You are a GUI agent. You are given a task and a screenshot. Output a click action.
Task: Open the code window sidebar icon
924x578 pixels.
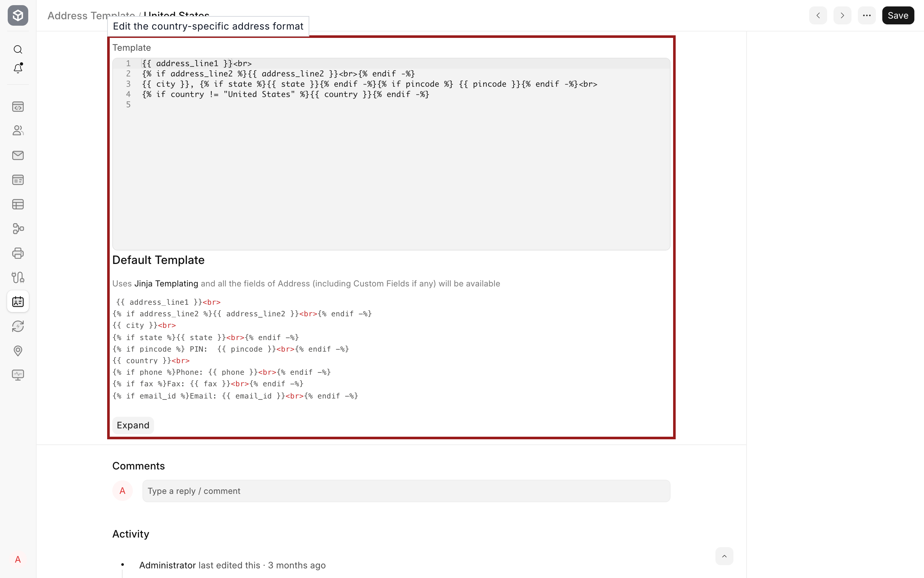coord(18,107)
